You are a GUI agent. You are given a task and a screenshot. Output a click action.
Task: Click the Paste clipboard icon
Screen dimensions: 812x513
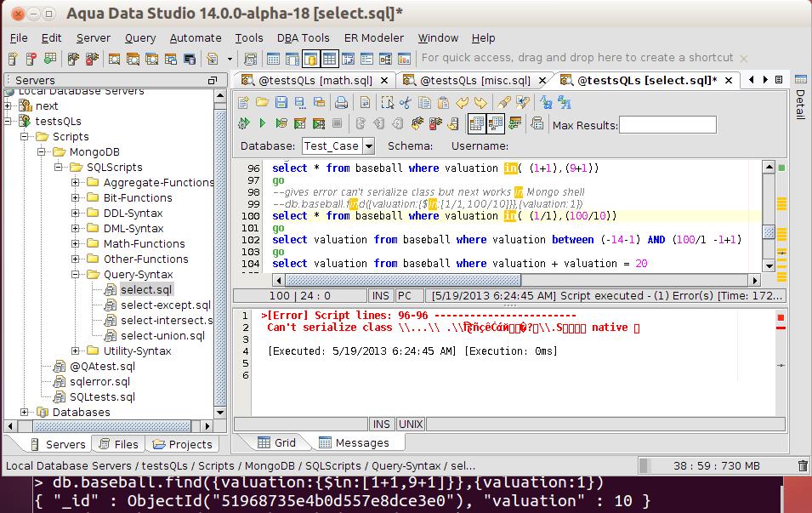click(x=443, y=103)
